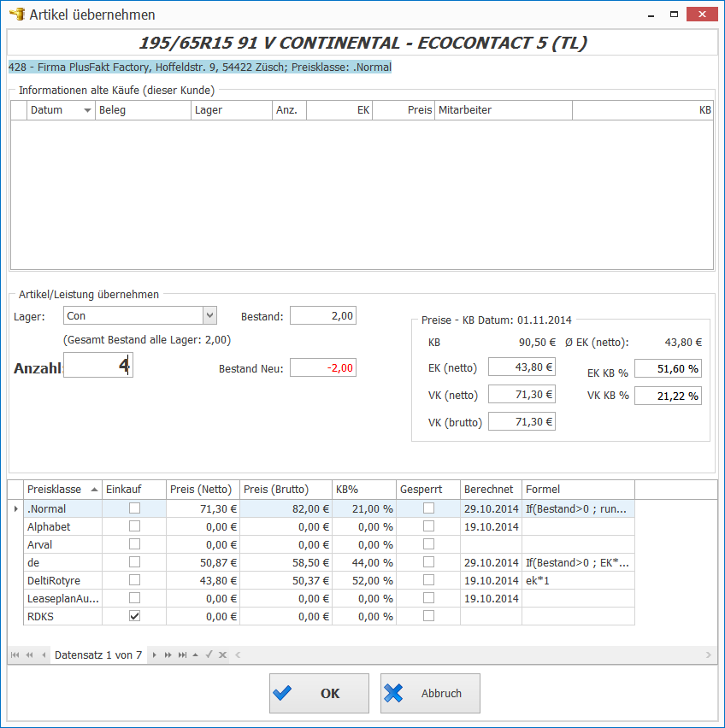This screenshot has width=725, height=728.
Task: Click the 82,00 € gross price cell
Action: point(286,509)
